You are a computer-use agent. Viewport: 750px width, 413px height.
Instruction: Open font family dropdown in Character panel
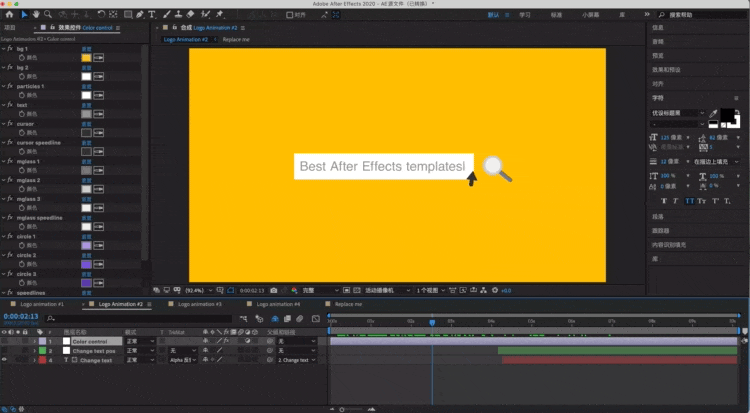pos(678,113)
